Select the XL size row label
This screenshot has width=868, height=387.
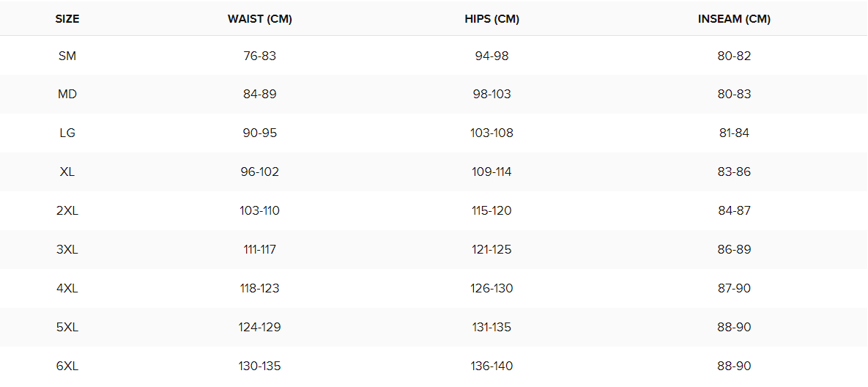coord(67,172)
